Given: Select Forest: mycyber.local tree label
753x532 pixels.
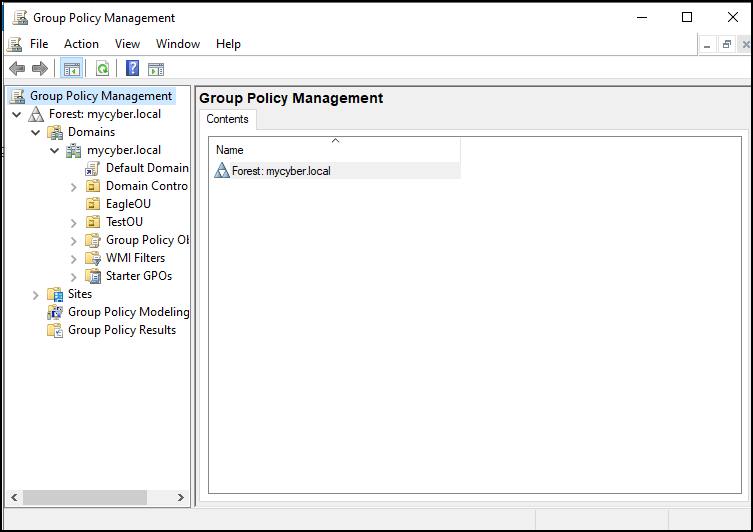Looking at the screenshot, I should [105, 114].
